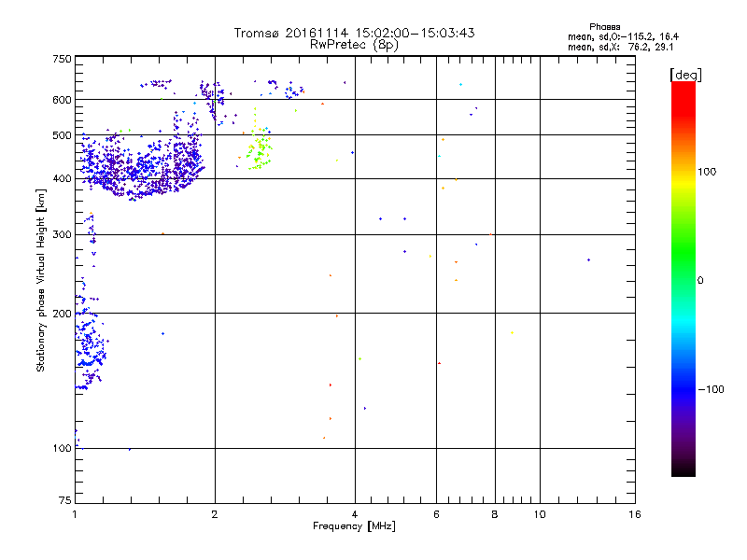747x560 pixels.
Task: Click the 'mean, sd,X: 76.2, 29.1' statistic
Action: coord(620,48)
